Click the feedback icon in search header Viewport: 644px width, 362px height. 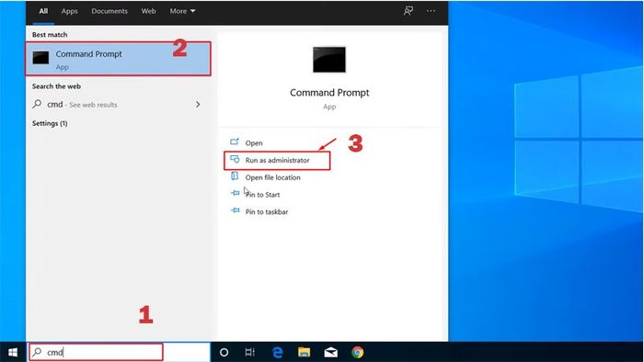pyautogui.click(x=408, y=11)
